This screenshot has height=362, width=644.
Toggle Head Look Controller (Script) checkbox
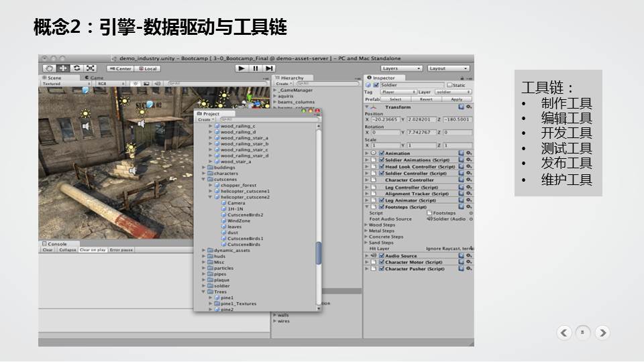382,167
